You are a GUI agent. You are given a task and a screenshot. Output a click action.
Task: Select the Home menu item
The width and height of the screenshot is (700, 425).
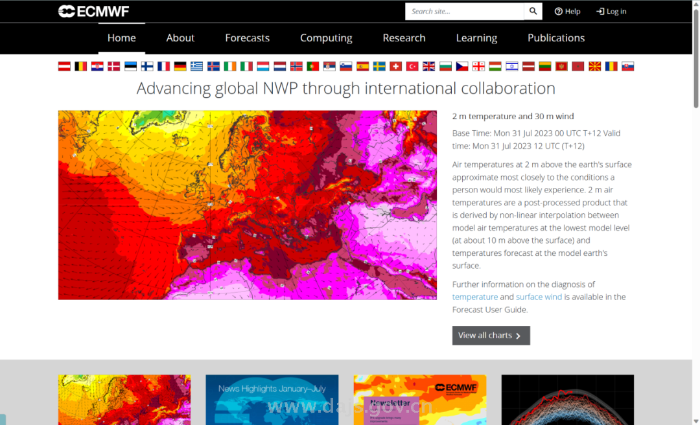[121, 38]
